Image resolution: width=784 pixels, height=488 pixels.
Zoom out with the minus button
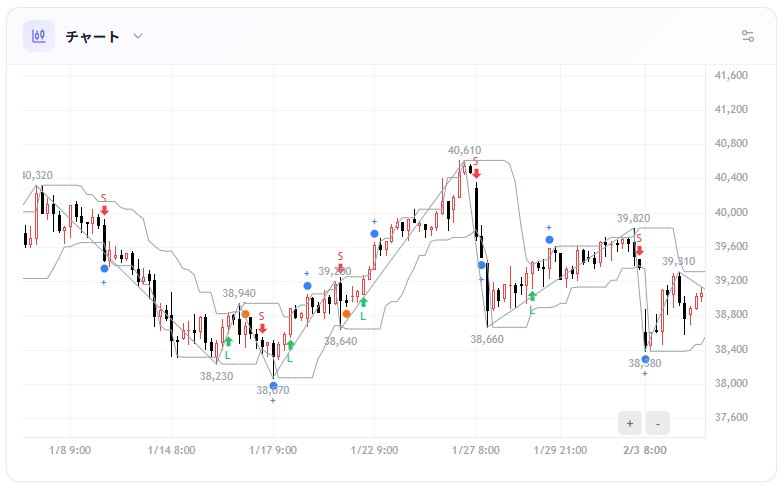coord(658,423)
